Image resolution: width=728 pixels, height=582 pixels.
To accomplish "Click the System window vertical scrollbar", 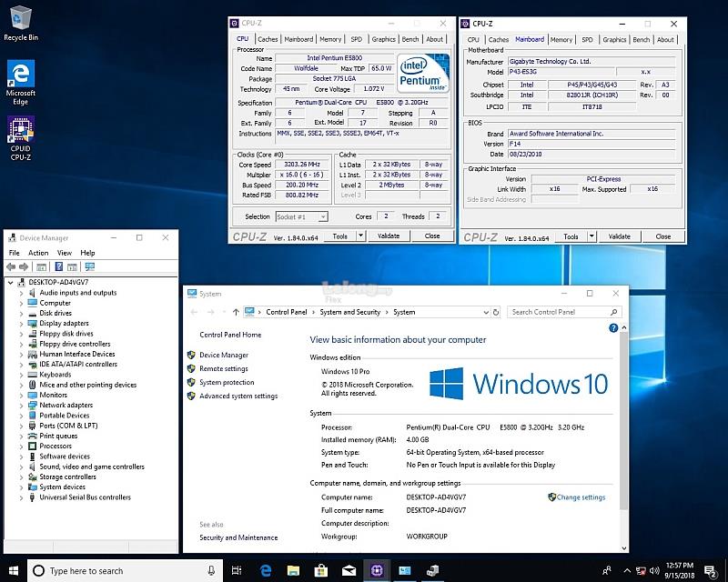I will tap(624, 421).
